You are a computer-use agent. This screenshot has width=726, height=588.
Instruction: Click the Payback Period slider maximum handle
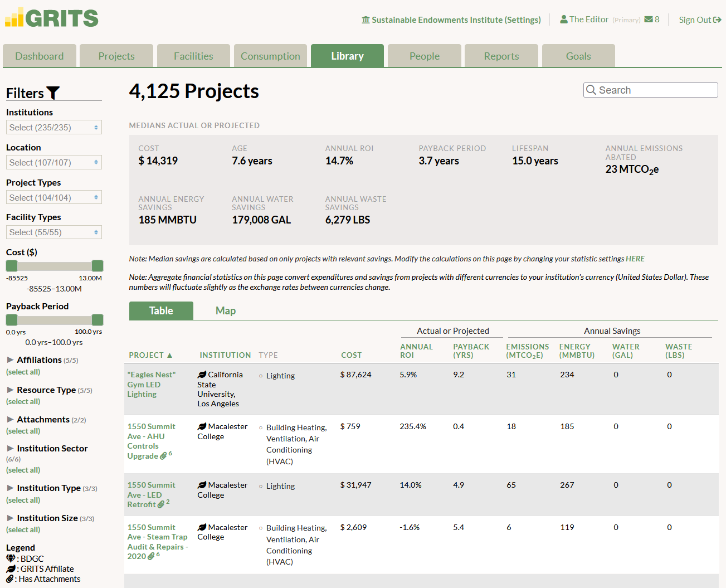[98, 320]
